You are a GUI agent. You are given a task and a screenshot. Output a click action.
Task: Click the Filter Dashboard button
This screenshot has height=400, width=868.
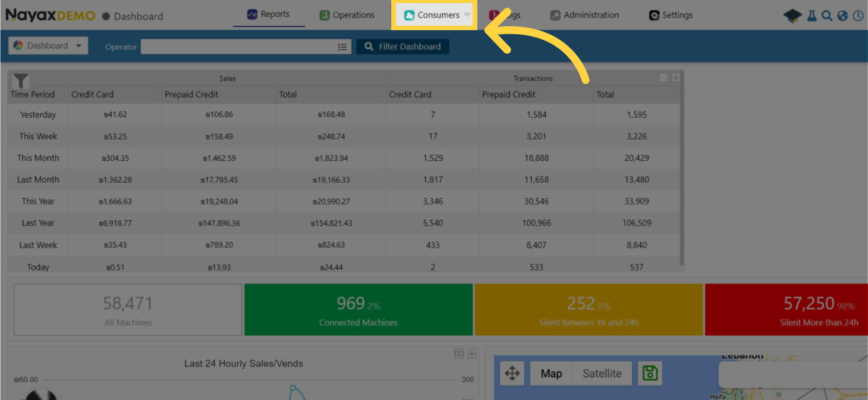402,47
